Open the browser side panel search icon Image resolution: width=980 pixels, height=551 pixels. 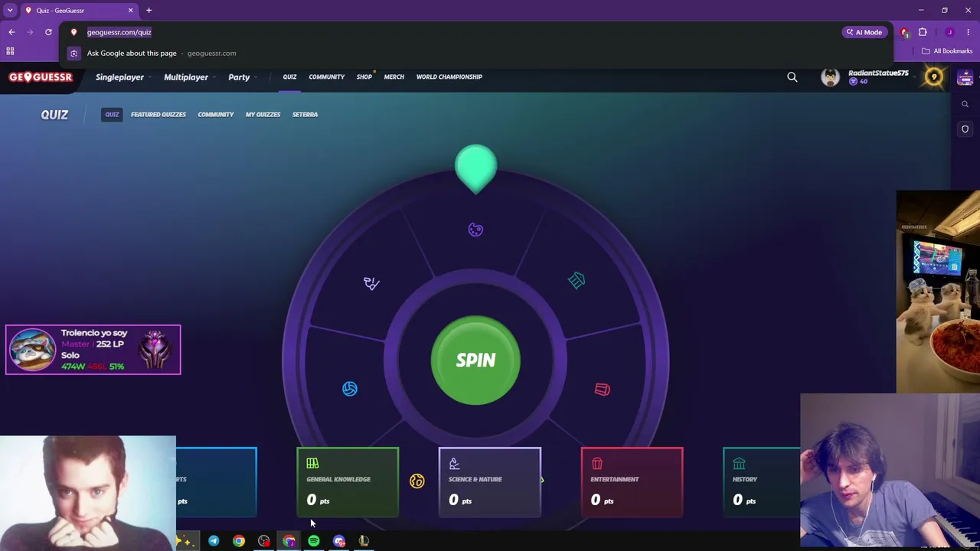pyautogui.click(x=965, y=104)
